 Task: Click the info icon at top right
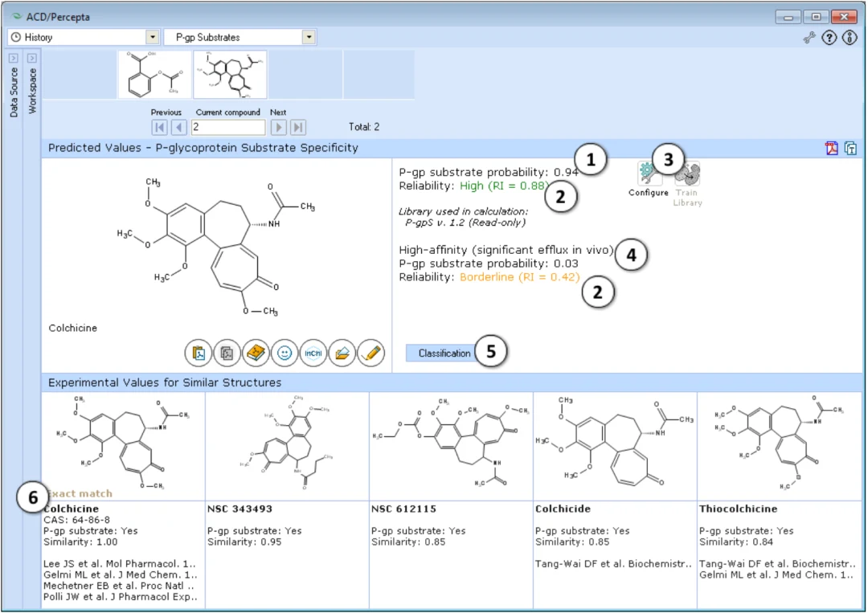click(x=850, y=38)
